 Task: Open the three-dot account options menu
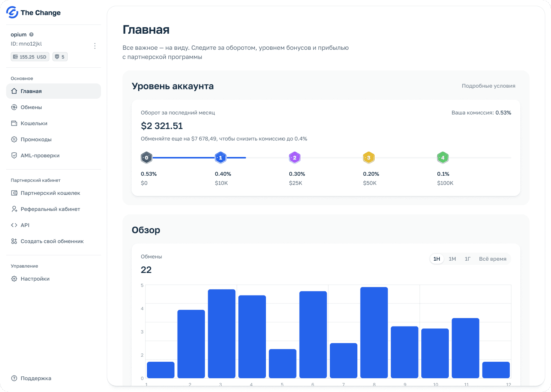95,46
